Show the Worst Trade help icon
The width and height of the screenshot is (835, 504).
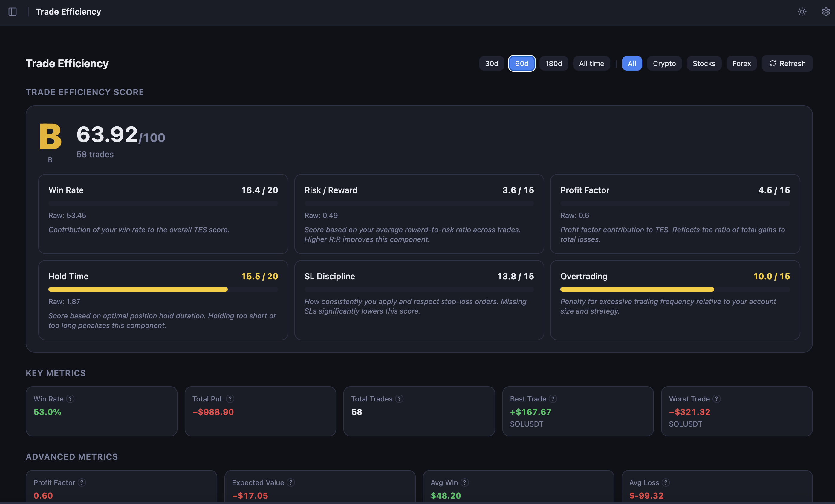point(717,399)
